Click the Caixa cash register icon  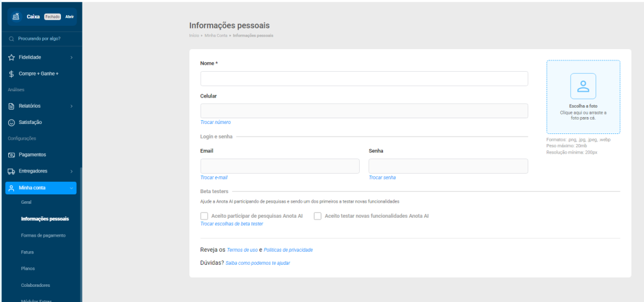(x=16, y=16)
